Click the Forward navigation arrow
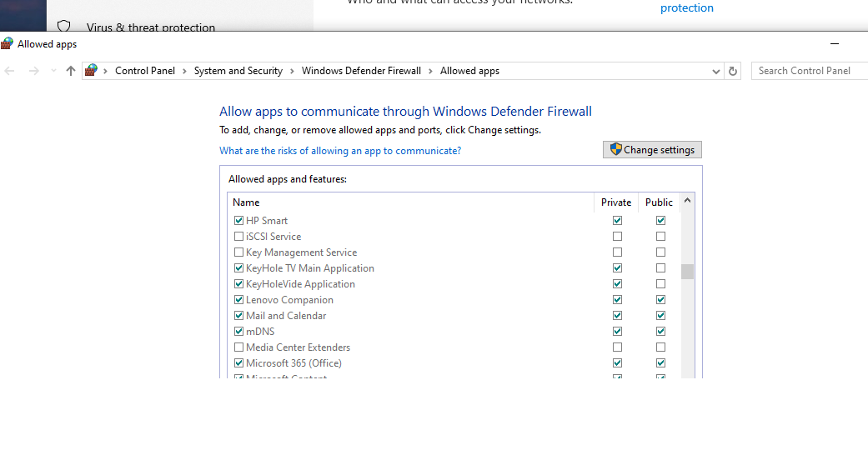 (x=34, y=71)
